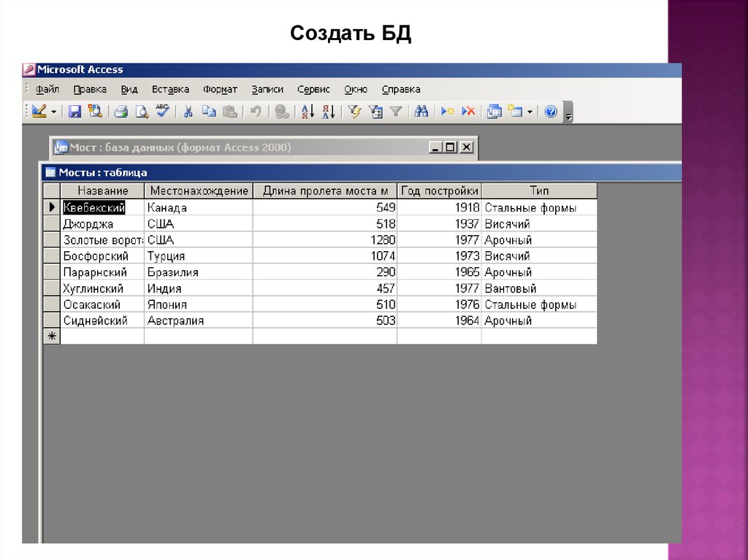Select the Тип column header

pyautogui.click(x=539, y=191)
